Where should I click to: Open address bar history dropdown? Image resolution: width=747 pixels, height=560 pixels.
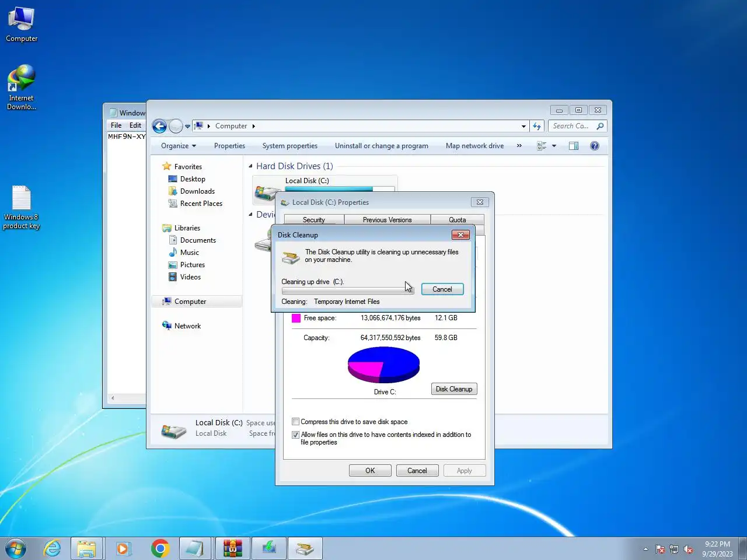tap(523, 126)
